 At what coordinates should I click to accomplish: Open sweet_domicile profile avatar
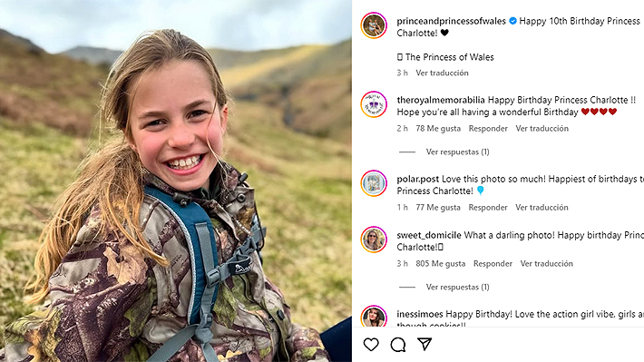(x=374, y=240)
